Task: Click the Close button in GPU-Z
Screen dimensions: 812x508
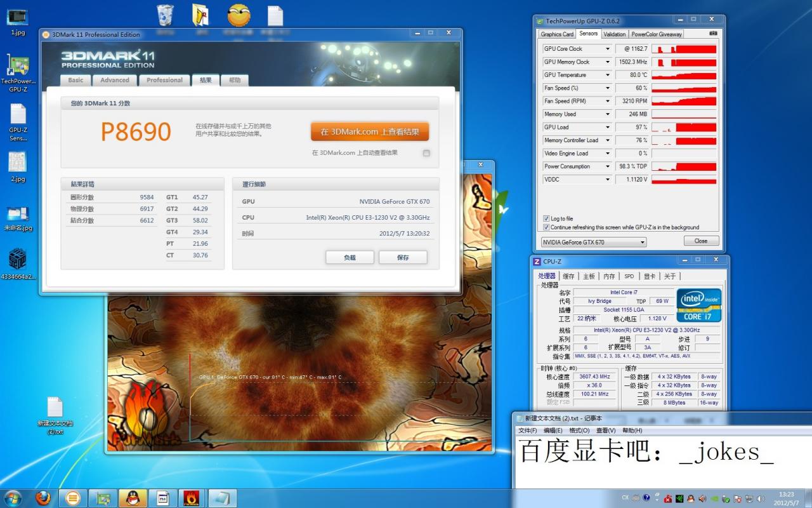Action: coord(701,241)
